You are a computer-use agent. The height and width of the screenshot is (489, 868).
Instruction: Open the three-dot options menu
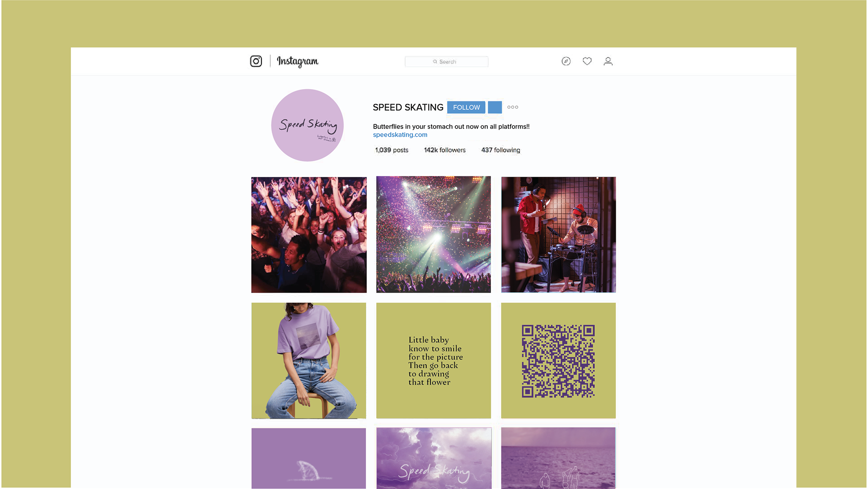(x=513, y=107)
